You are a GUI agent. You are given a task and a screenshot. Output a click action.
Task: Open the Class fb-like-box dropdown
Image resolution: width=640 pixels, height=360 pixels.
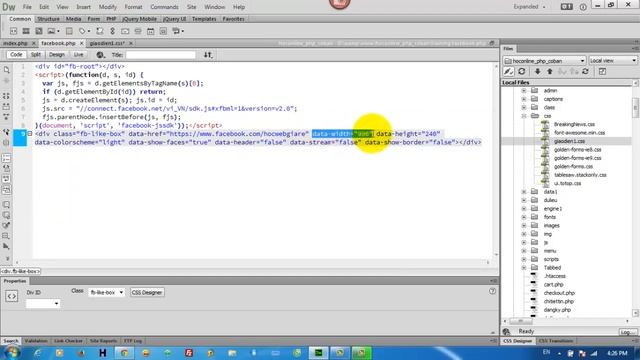click(106, 292)
